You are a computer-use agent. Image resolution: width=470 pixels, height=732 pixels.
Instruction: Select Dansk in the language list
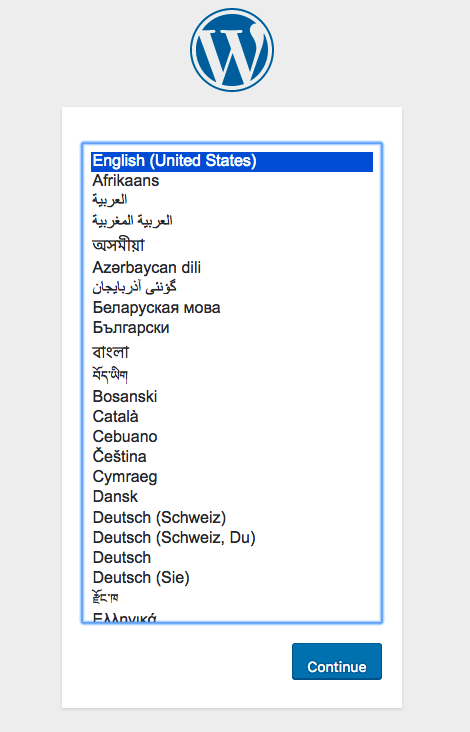(x=232, y=497)
